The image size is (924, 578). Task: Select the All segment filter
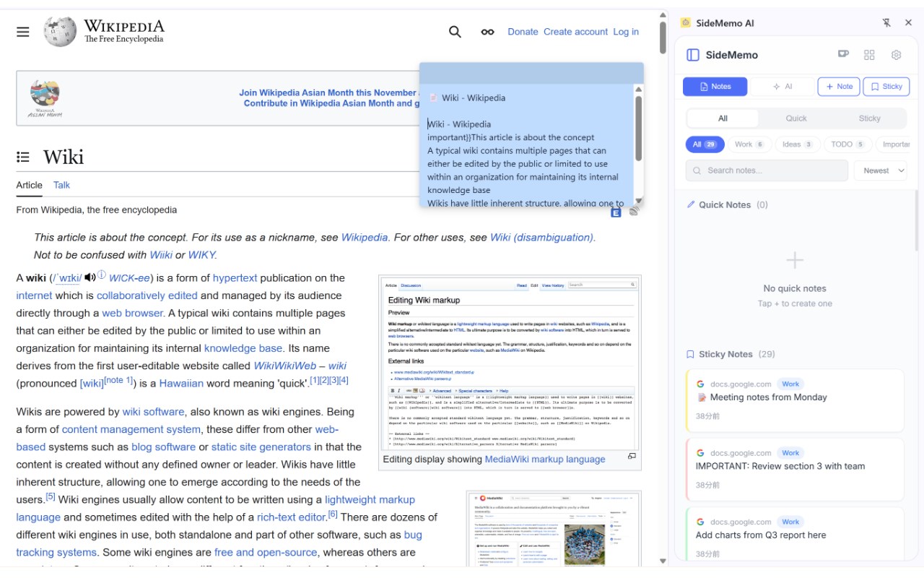[723, 118]
